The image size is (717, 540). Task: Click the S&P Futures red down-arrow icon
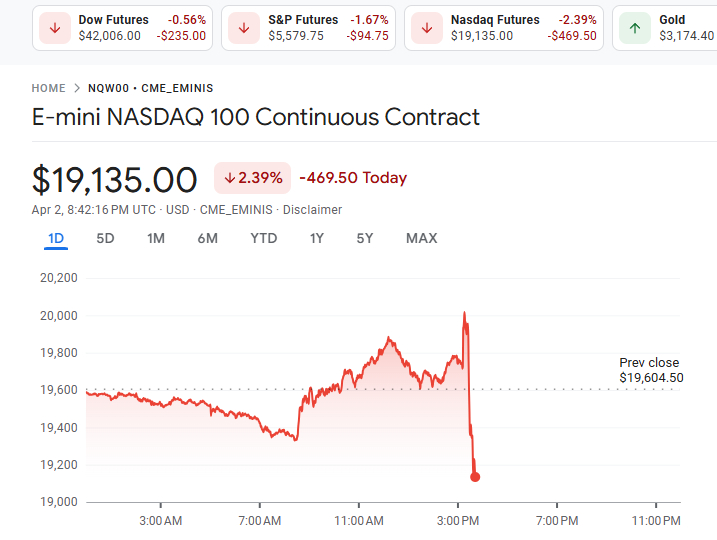pos(244,28)
